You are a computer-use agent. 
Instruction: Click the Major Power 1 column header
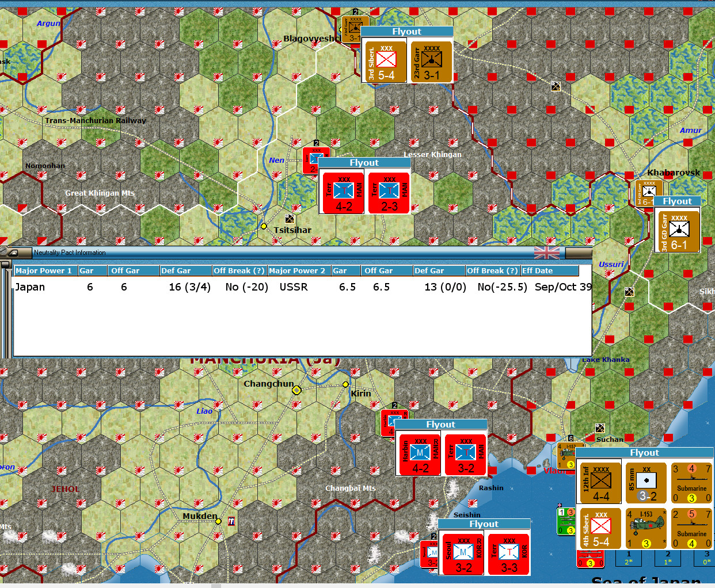[45, 270]
